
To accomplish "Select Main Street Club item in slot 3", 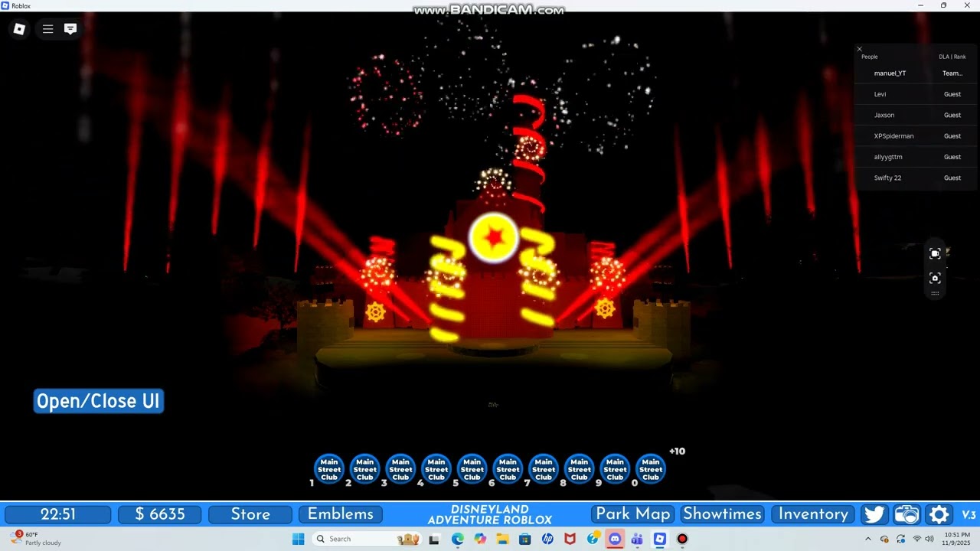I will tap(400, 469).
